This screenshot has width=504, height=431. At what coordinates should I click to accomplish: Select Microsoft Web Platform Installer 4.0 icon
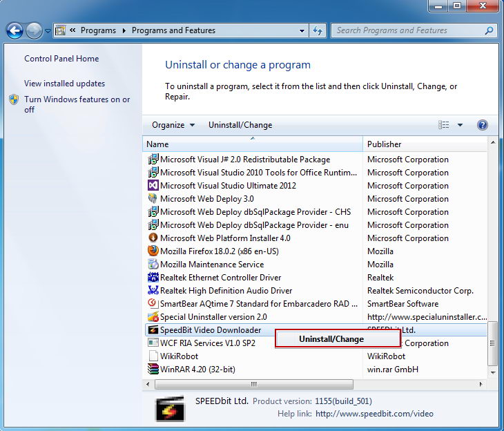click(153, 238)
